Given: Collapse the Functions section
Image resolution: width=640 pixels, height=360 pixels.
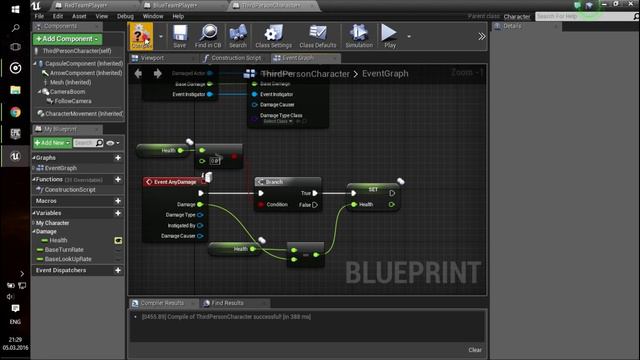Looking at the screenshot, I should coord(34,180).
